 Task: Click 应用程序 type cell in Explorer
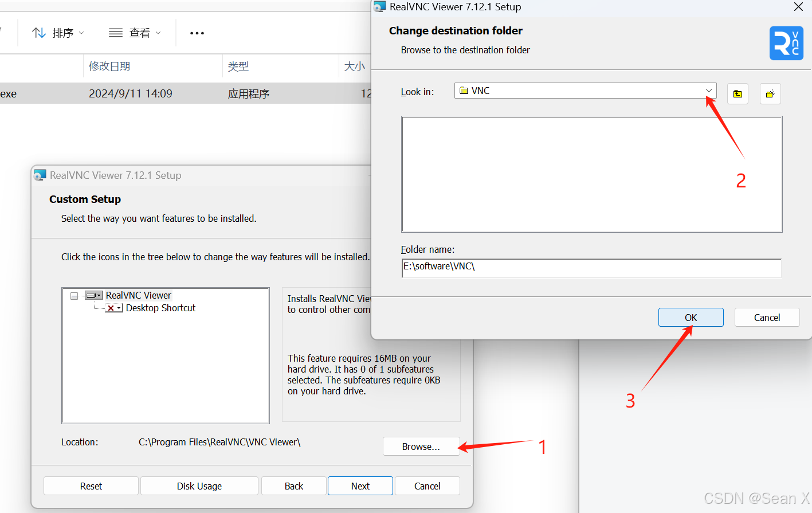point(249,93)
